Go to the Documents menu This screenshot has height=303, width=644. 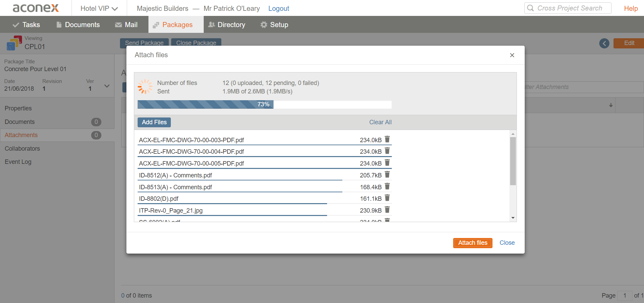78,25
